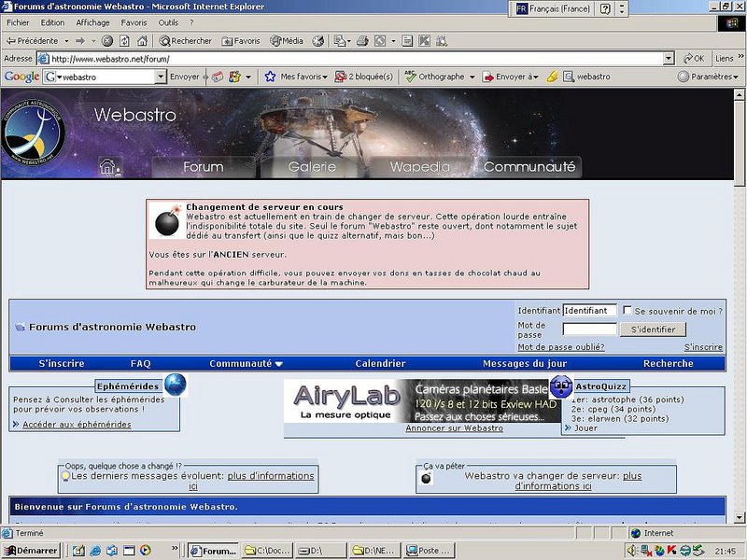Open the Affichage menu
The image size is (747, 560).
click(92, 22)
